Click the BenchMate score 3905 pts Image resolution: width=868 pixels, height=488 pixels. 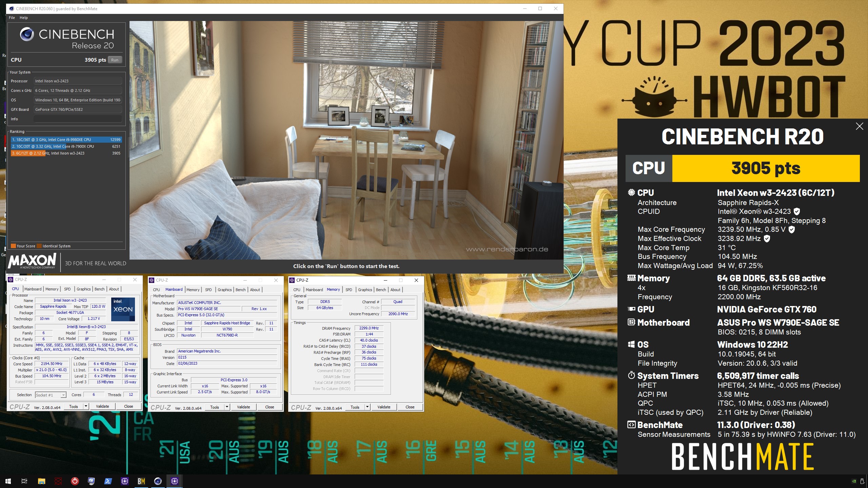click(x=766, y=168)
